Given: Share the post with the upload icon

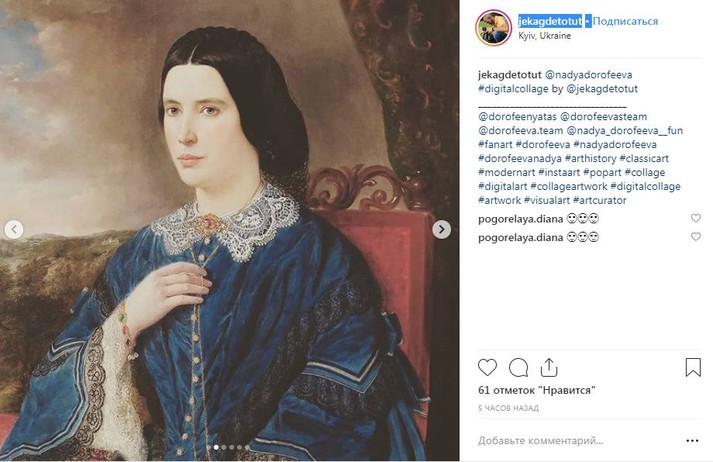Looking at the screenshot, I should tap(549, 367).
